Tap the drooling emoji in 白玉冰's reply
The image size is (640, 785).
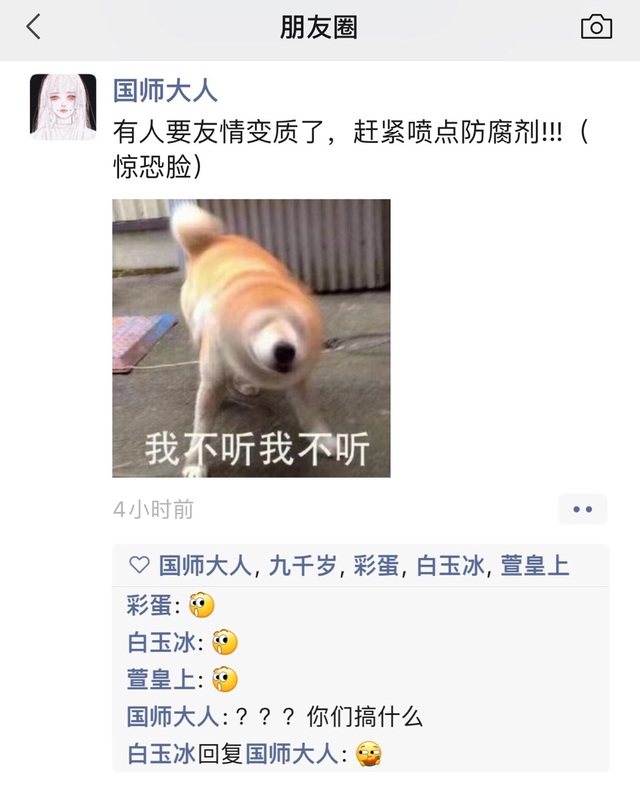point(369,753)
